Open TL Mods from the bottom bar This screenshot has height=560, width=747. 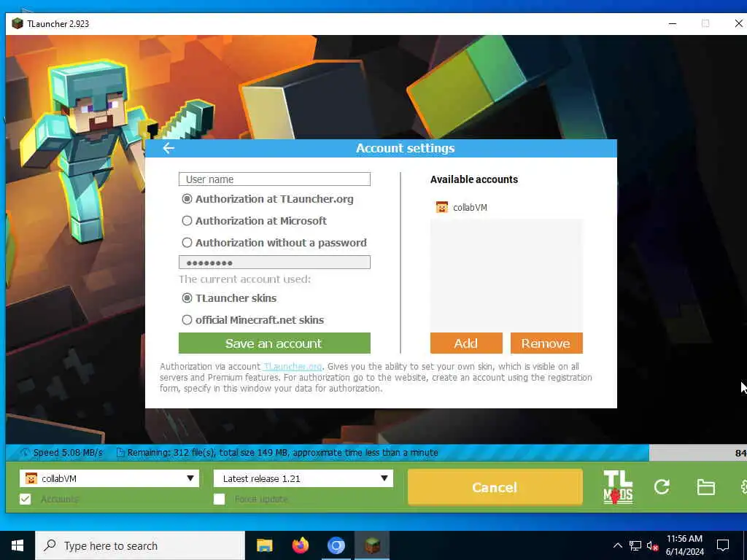pyautogui.click(x=617, y=487)
